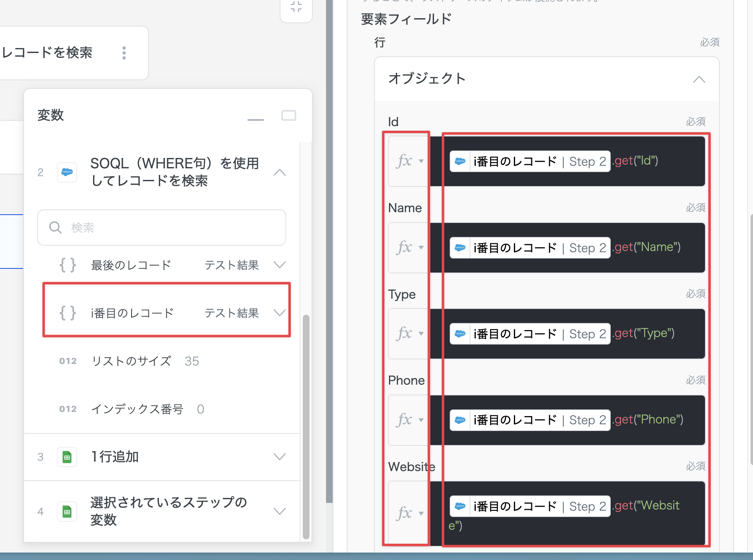Click the search magnifier icon in 変数

[55, 227]
